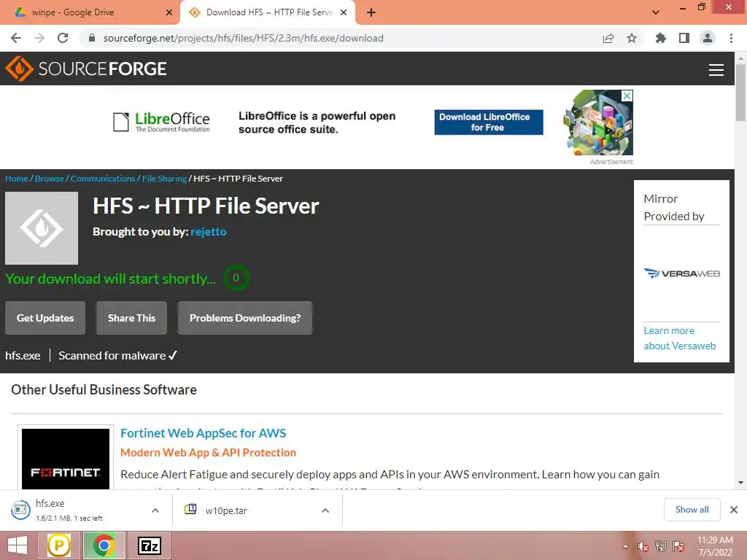Click the Scanned for malware text
Screen dimensions: 747x560
pos(117,356)
